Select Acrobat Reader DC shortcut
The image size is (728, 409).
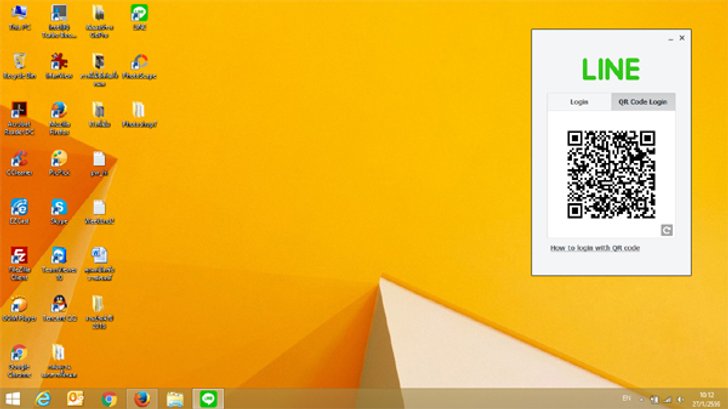point(20,118)
